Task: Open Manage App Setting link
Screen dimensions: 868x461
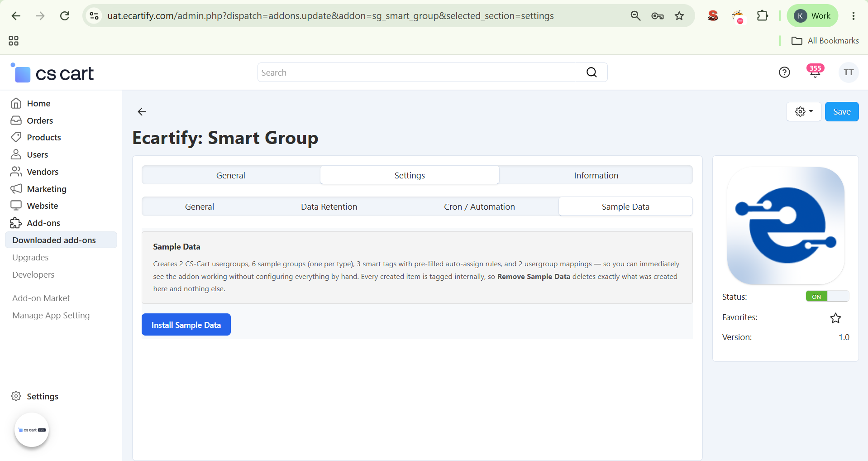Action: point(51,315)
